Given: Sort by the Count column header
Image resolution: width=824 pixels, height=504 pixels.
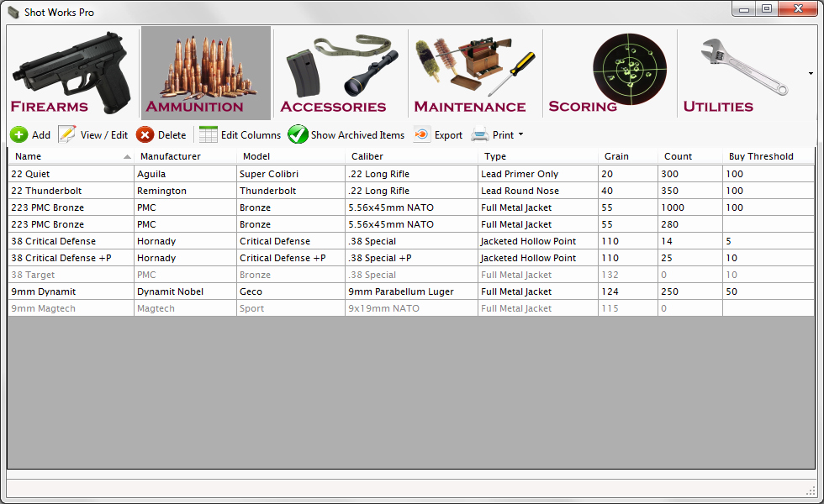Looking at the screenshot, I should point(690,156).
